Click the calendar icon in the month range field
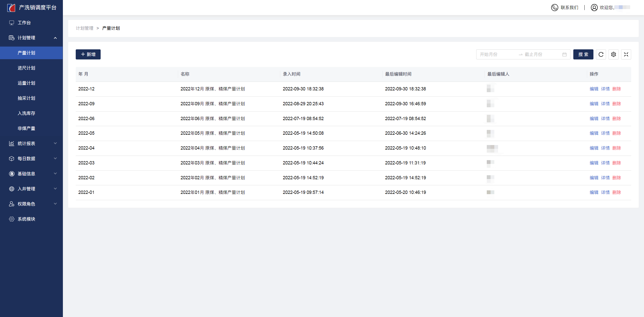Viewport: 644px width, 317px height. [564, 54]
